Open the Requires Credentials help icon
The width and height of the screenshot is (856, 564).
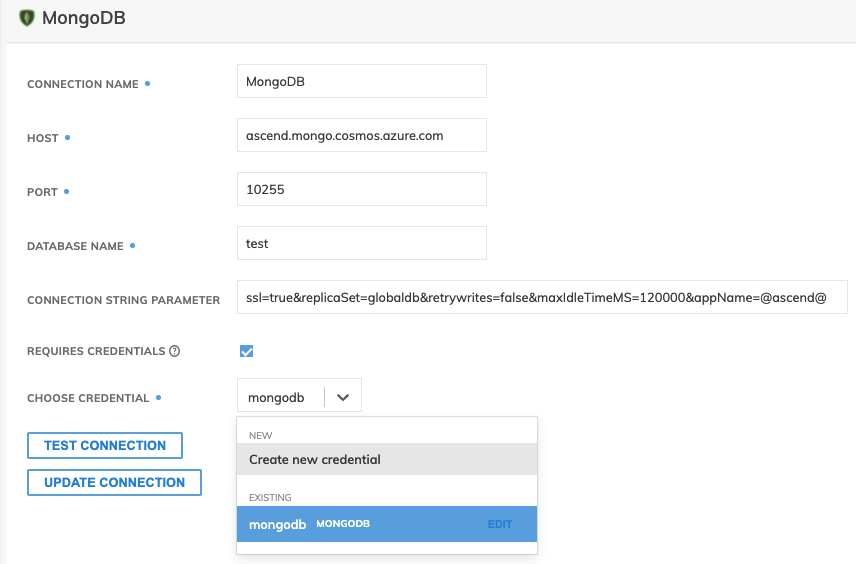point(174,351)
